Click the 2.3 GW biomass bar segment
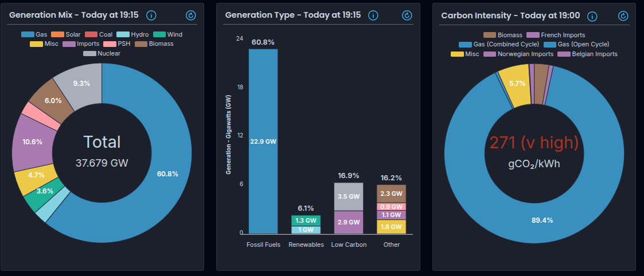This screenshot has height=276, width=644. click(x=392, y=194)
